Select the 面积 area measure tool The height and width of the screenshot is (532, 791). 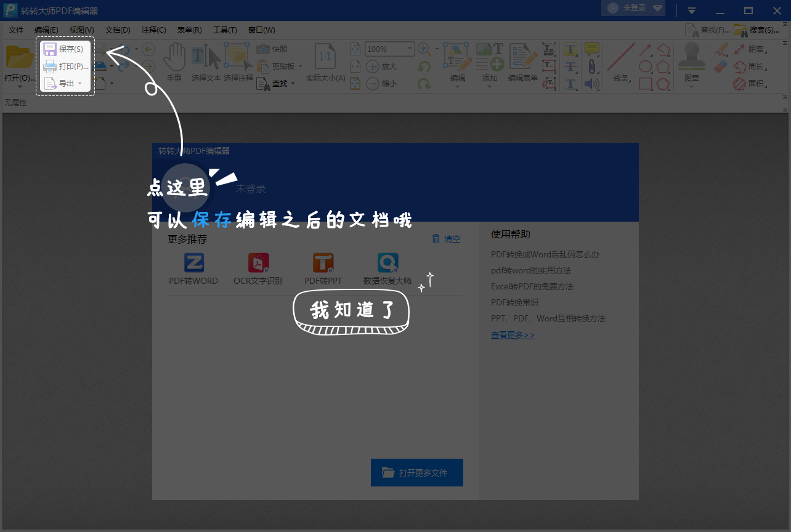tap(750, 83)
